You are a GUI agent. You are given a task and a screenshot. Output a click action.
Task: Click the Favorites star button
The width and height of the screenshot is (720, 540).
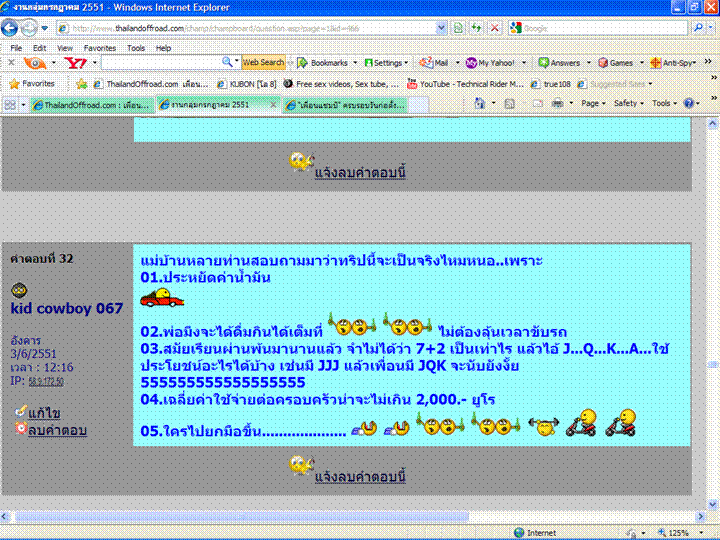pyautogui.click(x=31, y=84)
